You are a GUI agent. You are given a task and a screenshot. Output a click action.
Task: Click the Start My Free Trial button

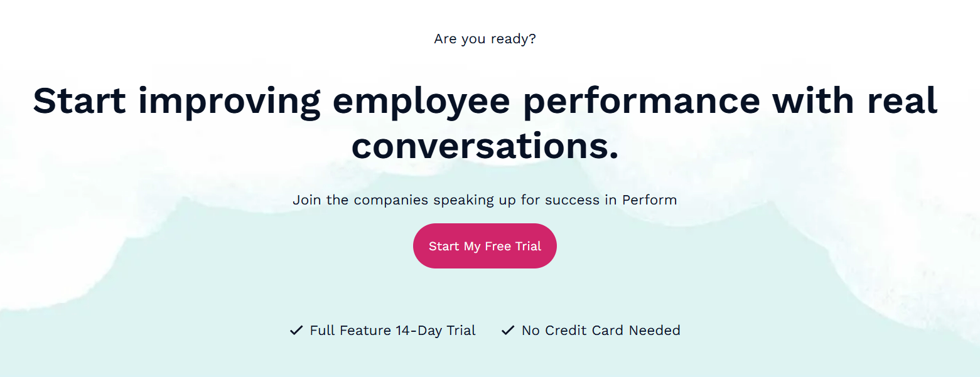click(x=485, y=246)
